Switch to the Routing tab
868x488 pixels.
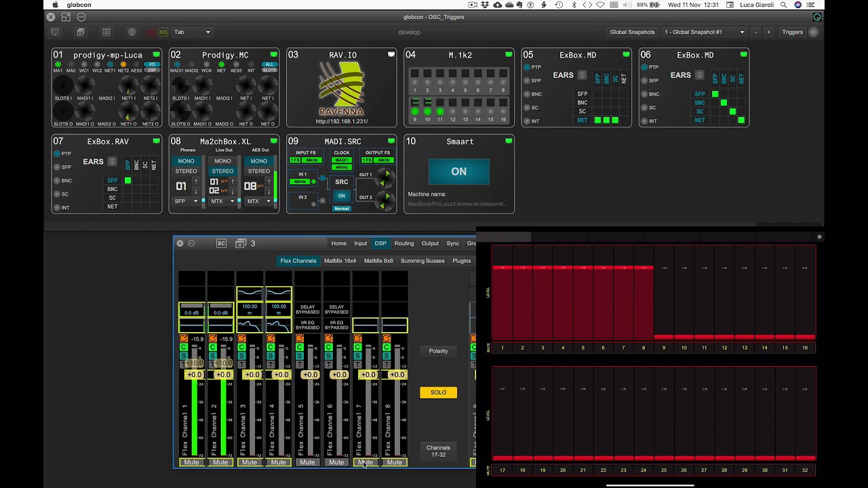404,243
